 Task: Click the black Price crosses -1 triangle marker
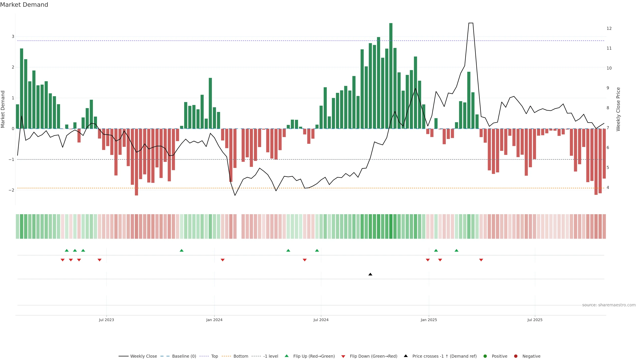[370, 274]
